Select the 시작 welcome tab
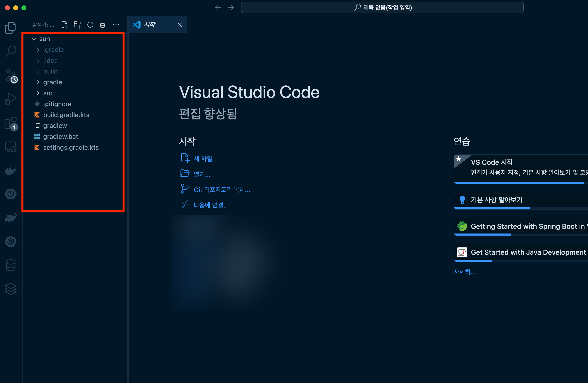 tap(150, 25)
